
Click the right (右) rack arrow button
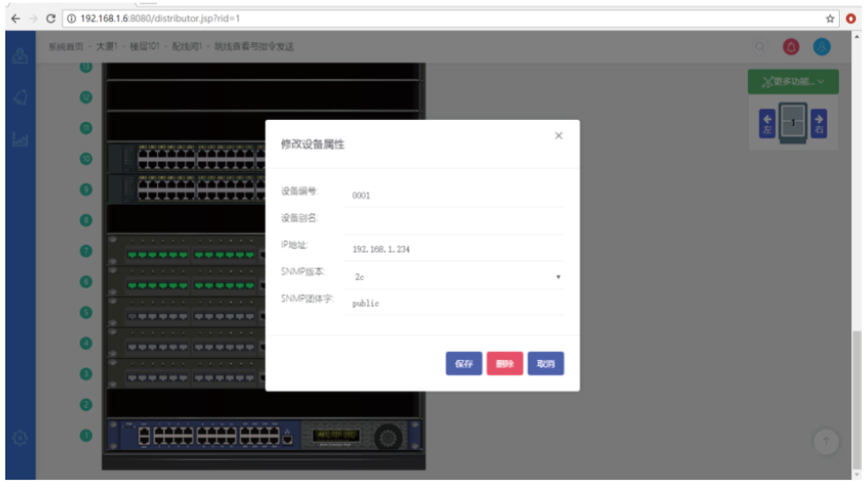point(819,124)
